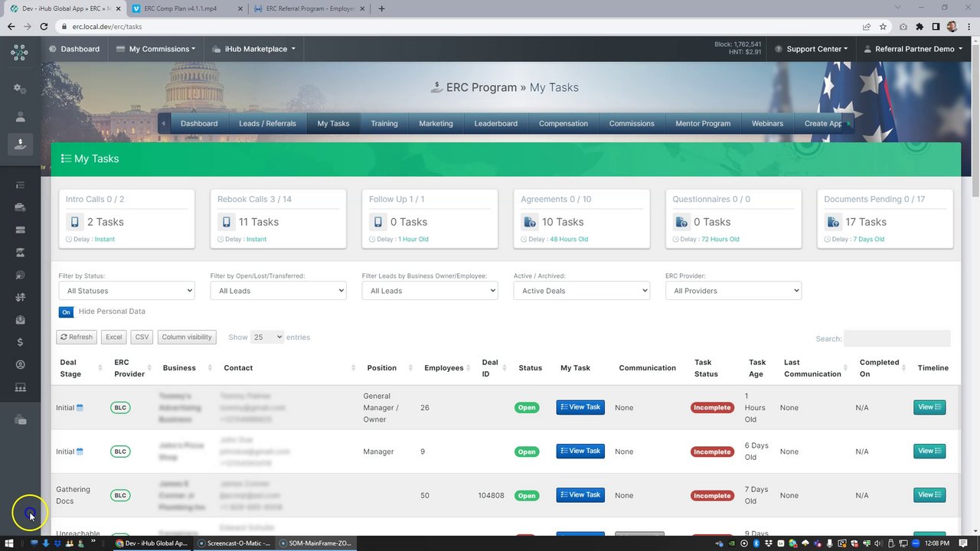Expand iHub Marketplace menu
Image resolution: width=980 pixels, height=551 pixels.
pos(253,49)
